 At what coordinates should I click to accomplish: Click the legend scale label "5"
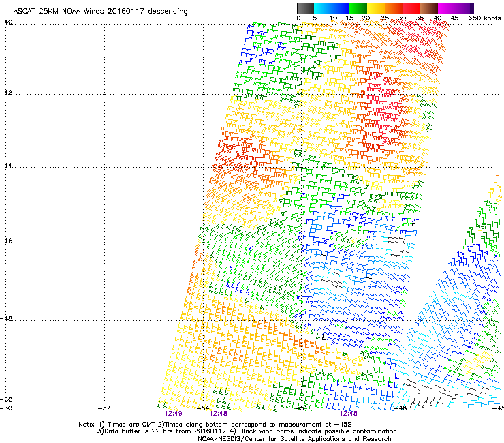[x=315, y=18]
